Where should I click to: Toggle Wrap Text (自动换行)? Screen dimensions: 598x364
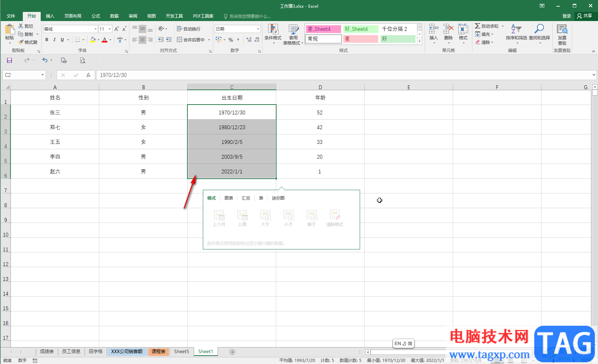point(188,29)
